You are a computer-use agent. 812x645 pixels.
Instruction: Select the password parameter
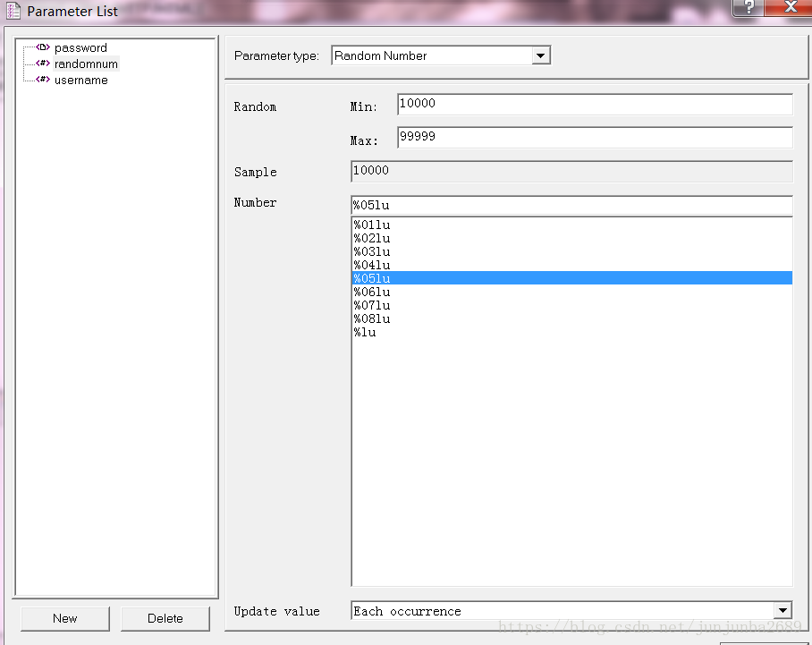80,47
